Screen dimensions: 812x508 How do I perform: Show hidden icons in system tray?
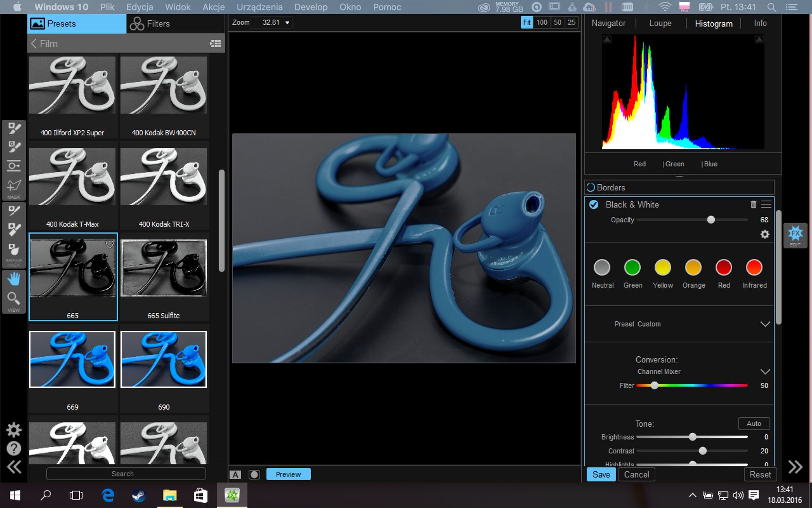(x=692, y=495)
